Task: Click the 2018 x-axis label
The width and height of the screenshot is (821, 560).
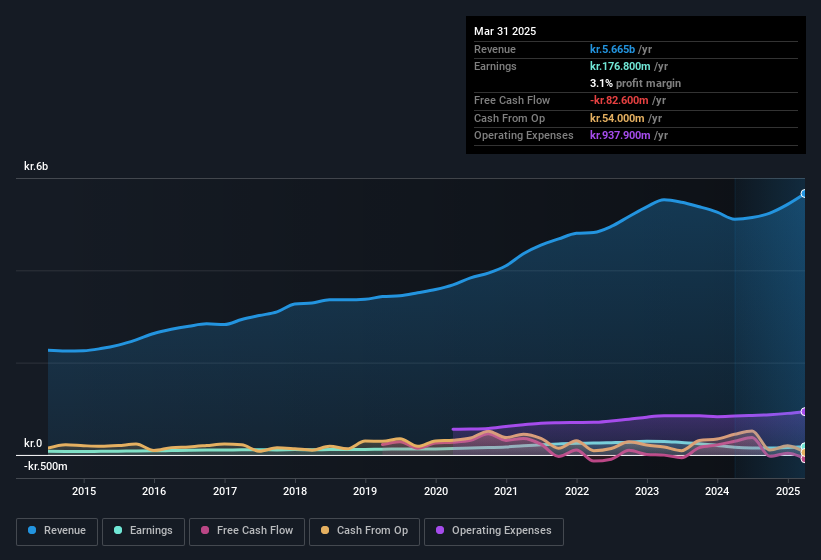Action: [295, 491]
